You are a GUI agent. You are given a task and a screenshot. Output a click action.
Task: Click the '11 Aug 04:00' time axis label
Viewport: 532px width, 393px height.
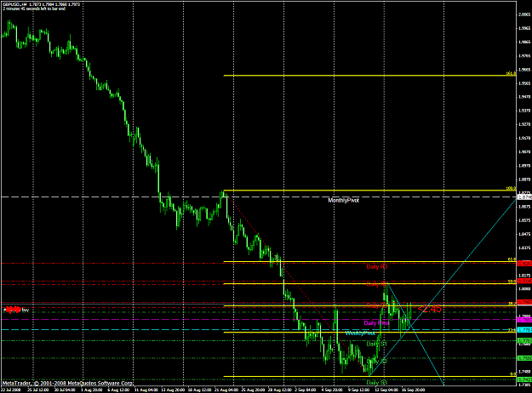coord(146,390)
